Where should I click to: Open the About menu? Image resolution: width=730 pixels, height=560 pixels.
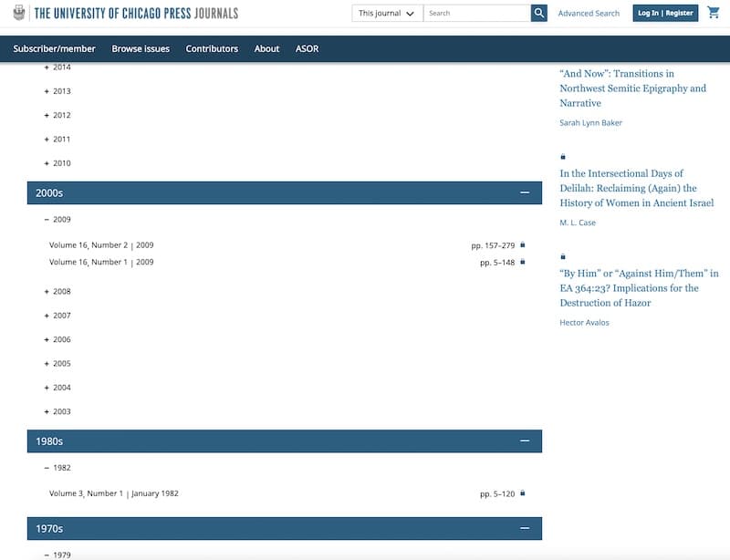tap(266, 49)
